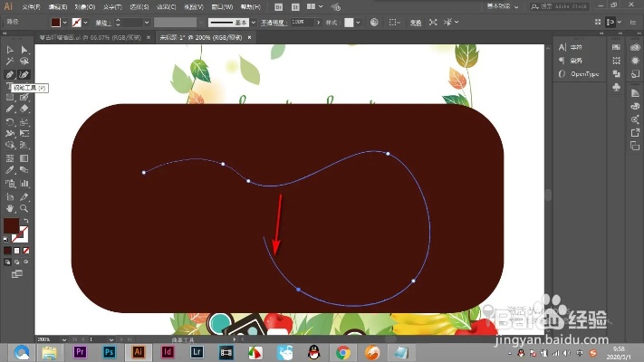This screenshot has width=644, height=362.
Task: Open control bar stroke color dropdown
Action: pos(85,23)
